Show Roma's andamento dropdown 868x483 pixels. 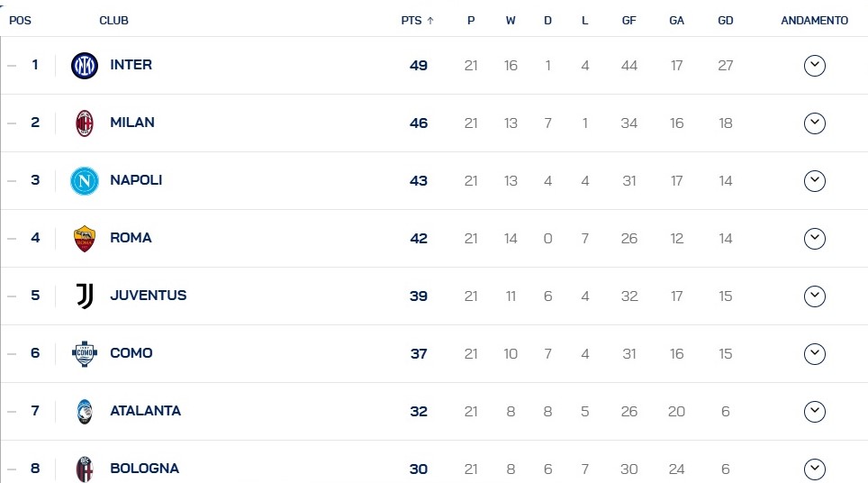coord(814,238)
